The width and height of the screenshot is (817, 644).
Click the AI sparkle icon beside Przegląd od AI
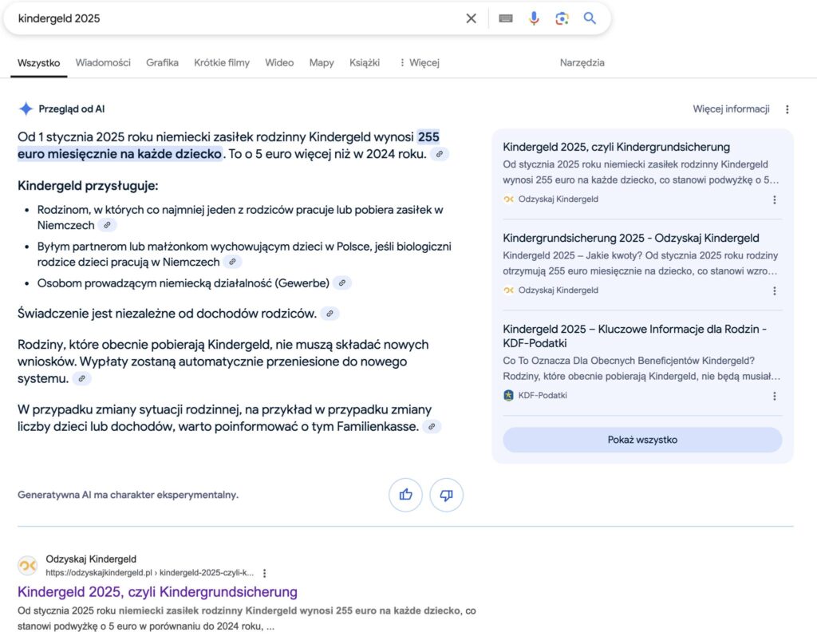[26, 108]
